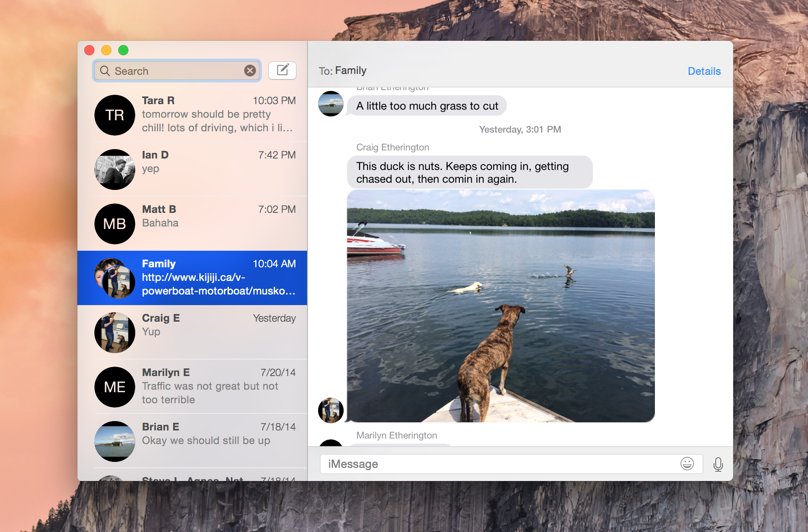Click the compose new message icon
This screenshot has width=808, height=532.
pos(282,71)
